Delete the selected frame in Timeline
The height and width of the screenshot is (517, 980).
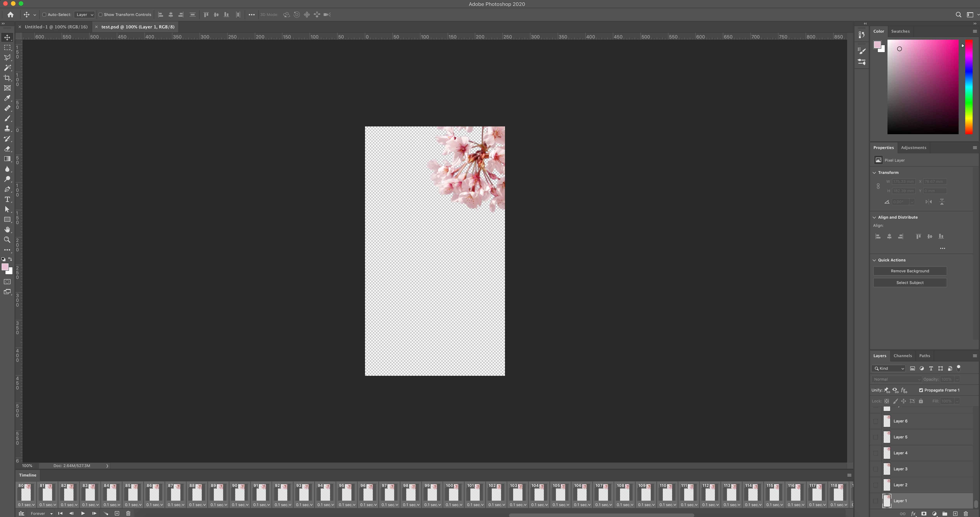pos(128,513)
